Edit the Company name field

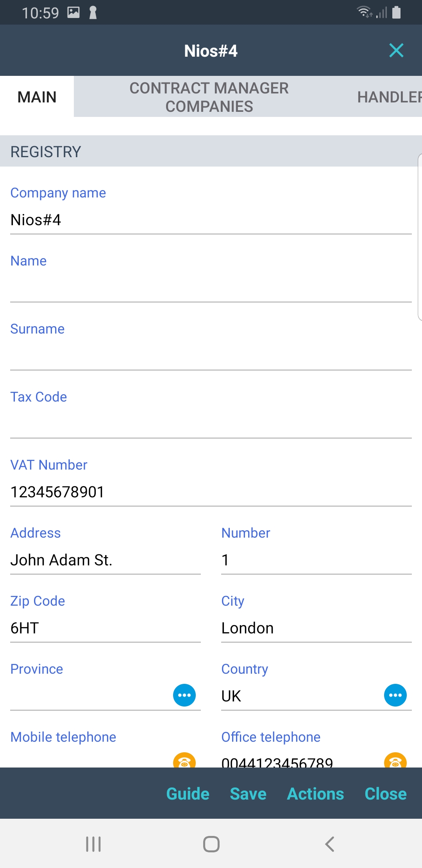[211, 220]
